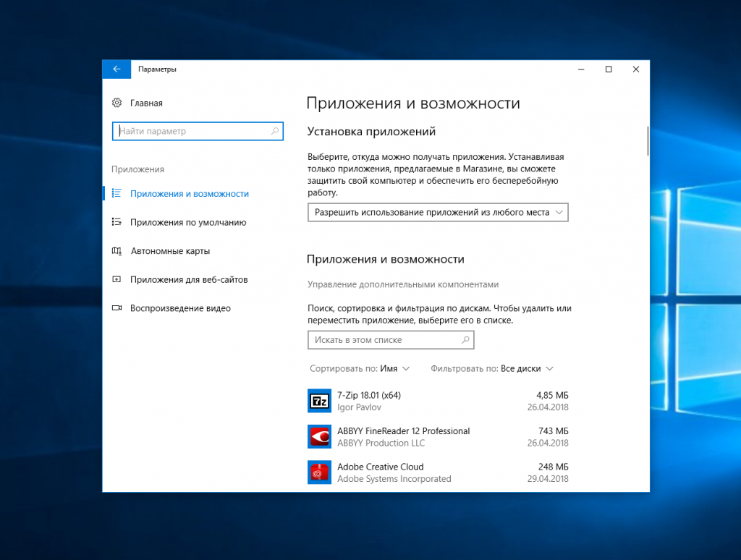Go to Главная settings page
This screenshot has width=741, height=560.
click(146, 103)
